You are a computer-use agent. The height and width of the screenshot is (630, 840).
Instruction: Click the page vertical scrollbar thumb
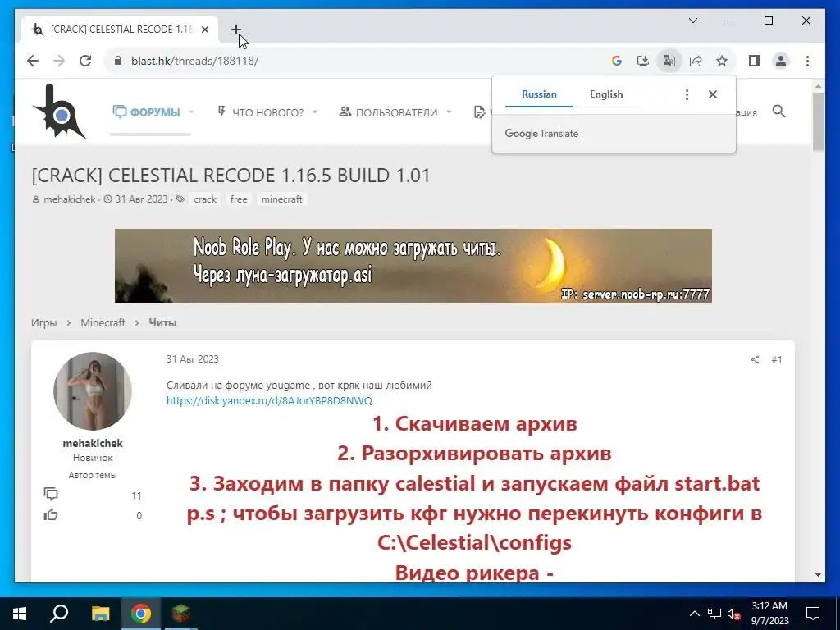[x=818, y=121]
